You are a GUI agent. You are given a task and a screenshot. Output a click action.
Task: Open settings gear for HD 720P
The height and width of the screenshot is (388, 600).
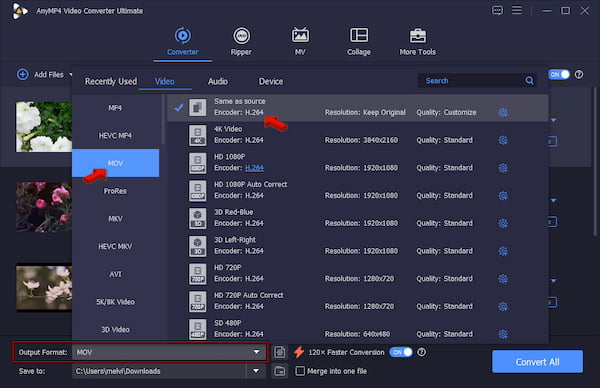tap(503, 279)
